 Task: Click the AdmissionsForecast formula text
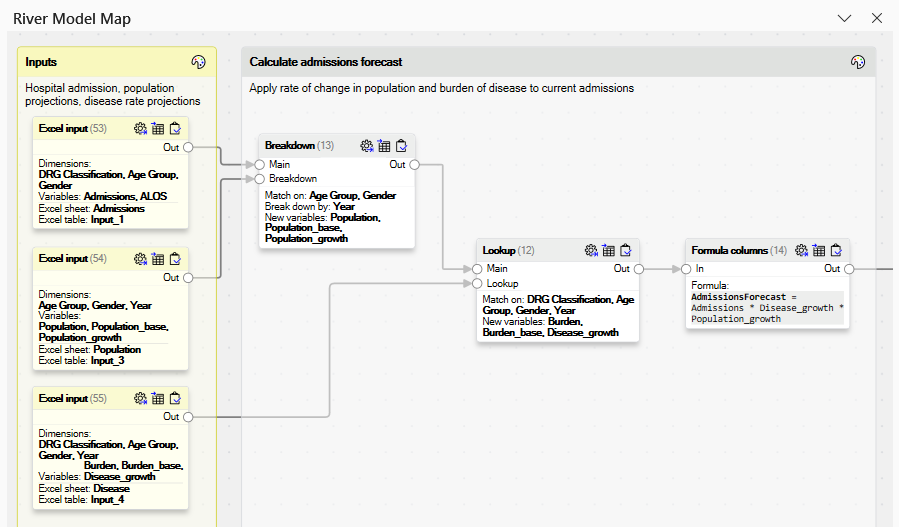767,308
